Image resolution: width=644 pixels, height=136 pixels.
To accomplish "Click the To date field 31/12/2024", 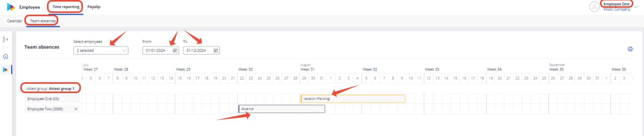I will coord(201,50).
